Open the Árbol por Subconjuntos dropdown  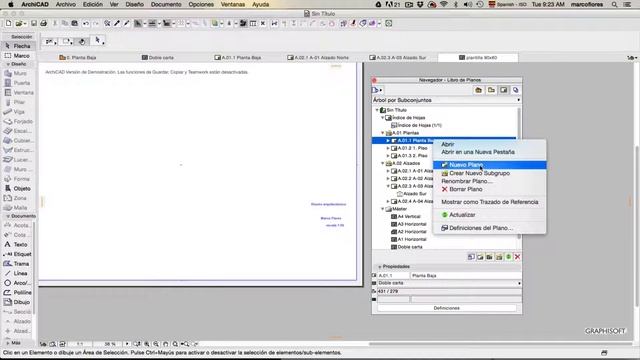447,100
